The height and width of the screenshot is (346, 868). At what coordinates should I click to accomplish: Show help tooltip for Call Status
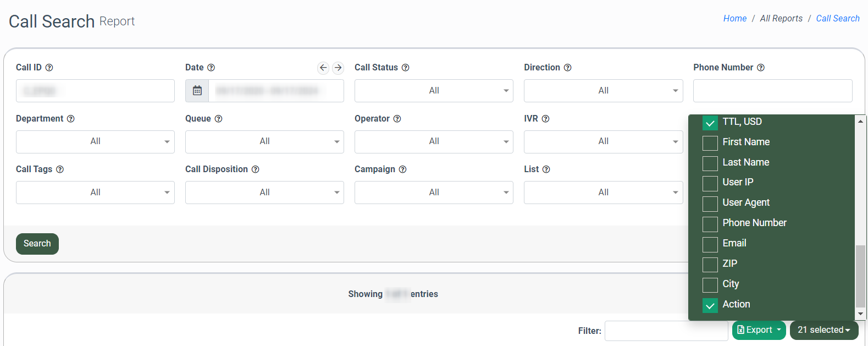(x=405, y=68)
